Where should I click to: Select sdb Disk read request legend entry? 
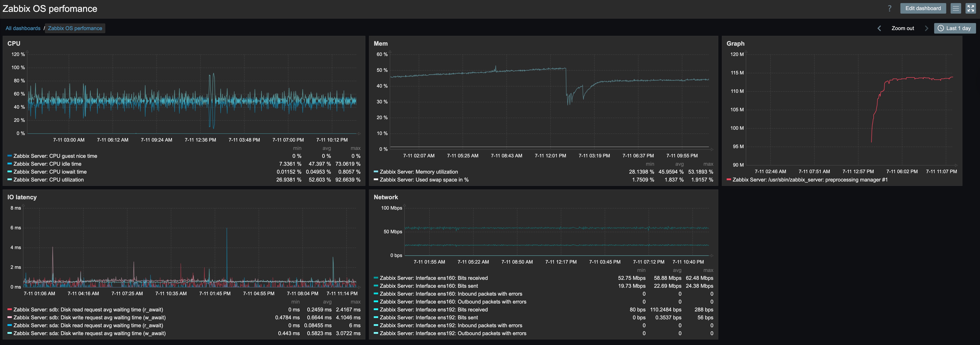tap(88, 310)
